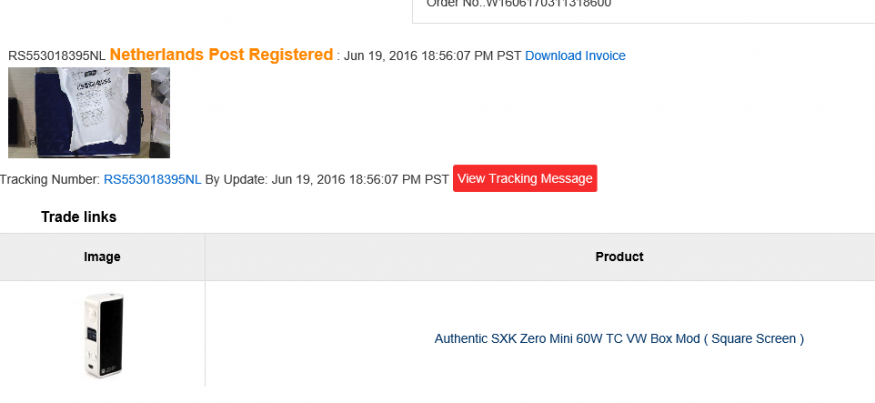Viewport: 875px width, 403px height.
Task: Open the package photo thumbnail
Action: pos(89,112)
